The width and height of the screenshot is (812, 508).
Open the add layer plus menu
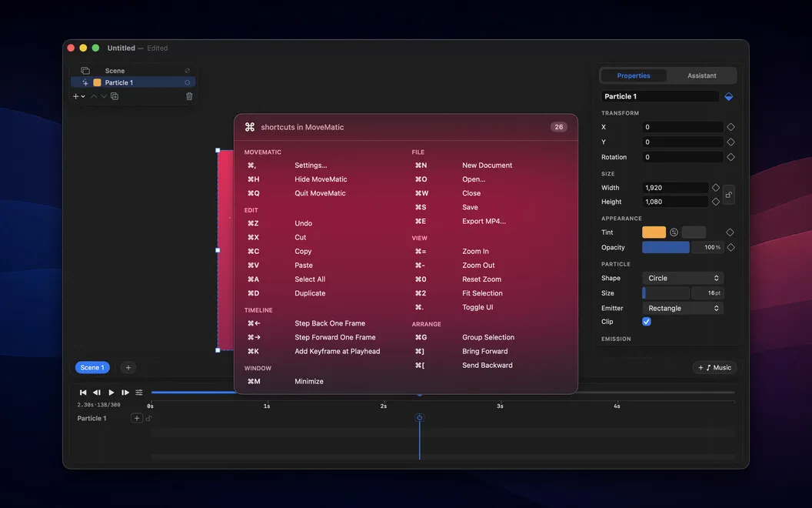pyautogui.click(x=78, y=96)
